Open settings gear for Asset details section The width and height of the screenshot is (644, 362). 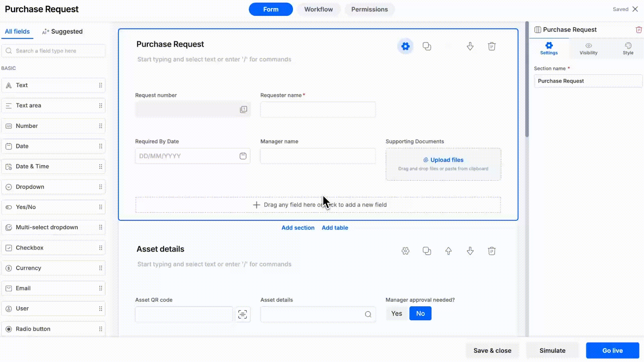tap(405, 251)
